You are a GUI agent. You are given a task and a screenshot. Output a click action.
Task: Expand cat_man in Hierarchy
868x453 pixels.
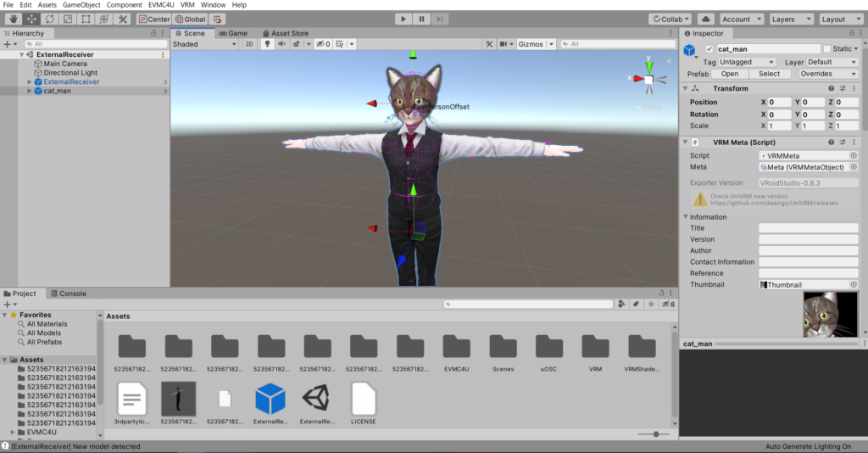(x=30, y=91)
